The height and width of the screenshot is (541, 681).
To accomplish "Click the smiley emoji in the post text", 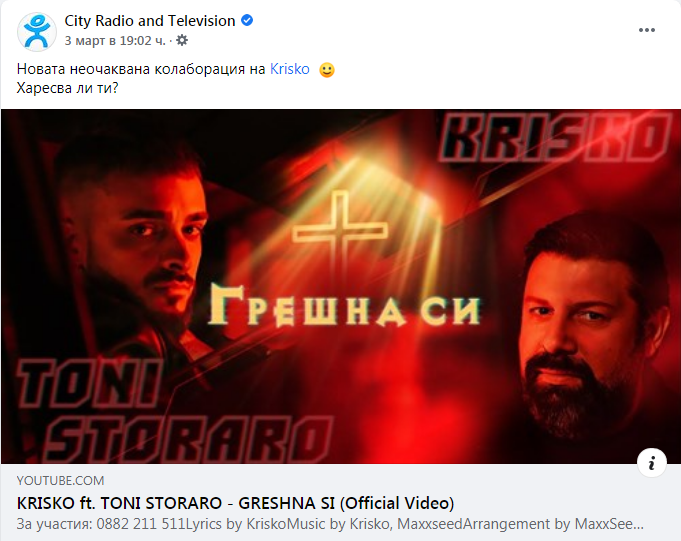I will click(x=327, y=70).
